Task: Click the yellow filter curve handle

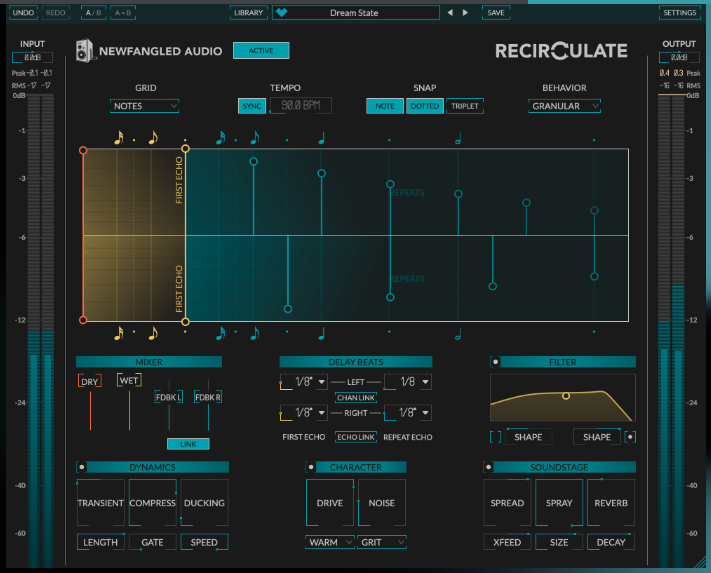Action: 566,396
